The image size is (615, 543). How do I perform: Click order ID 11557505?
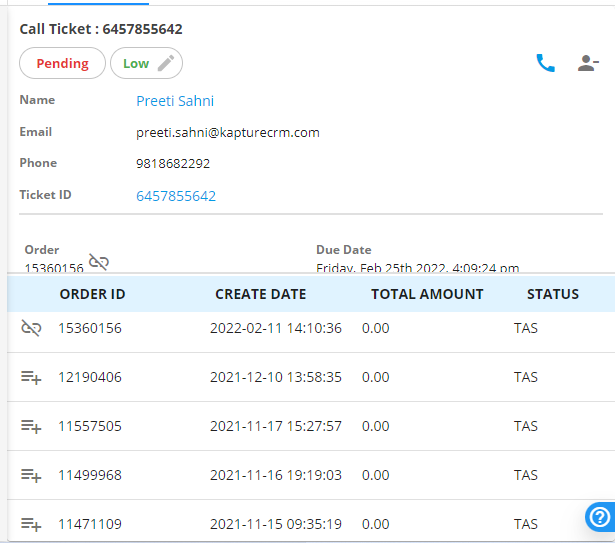pos(90,426)
